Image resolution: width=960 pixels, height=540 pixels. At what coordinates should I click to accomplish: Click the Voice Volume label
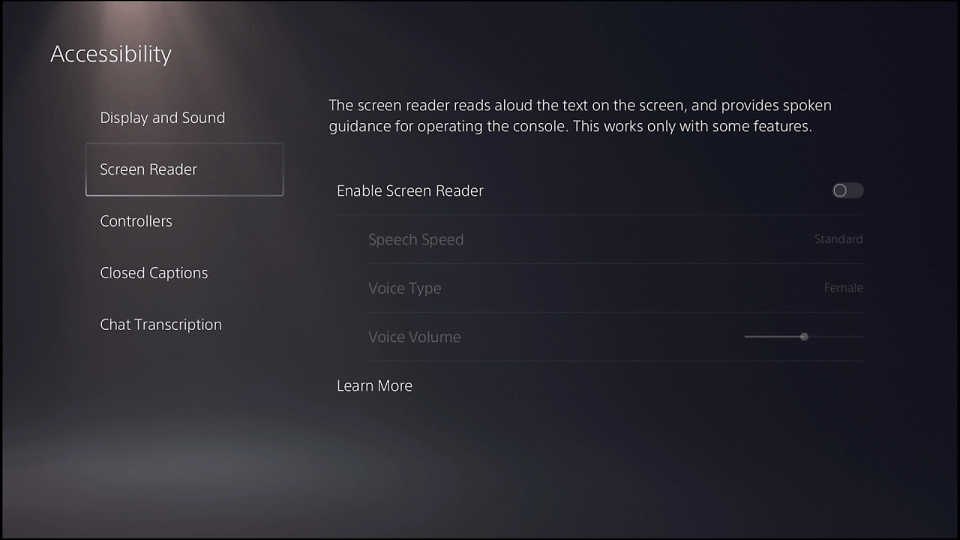pos(414,337)
